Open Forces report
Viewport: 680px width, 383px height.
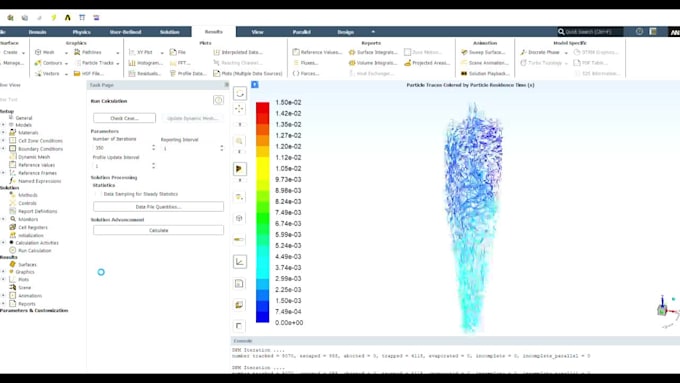(306, 73)
